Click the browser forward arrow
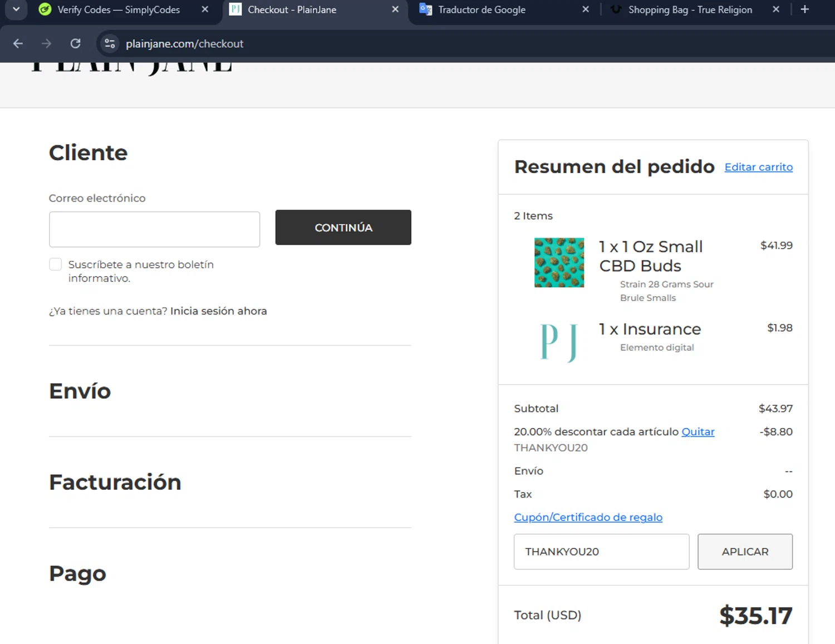Viewport: 835px width, 644px height. point(47,43)
